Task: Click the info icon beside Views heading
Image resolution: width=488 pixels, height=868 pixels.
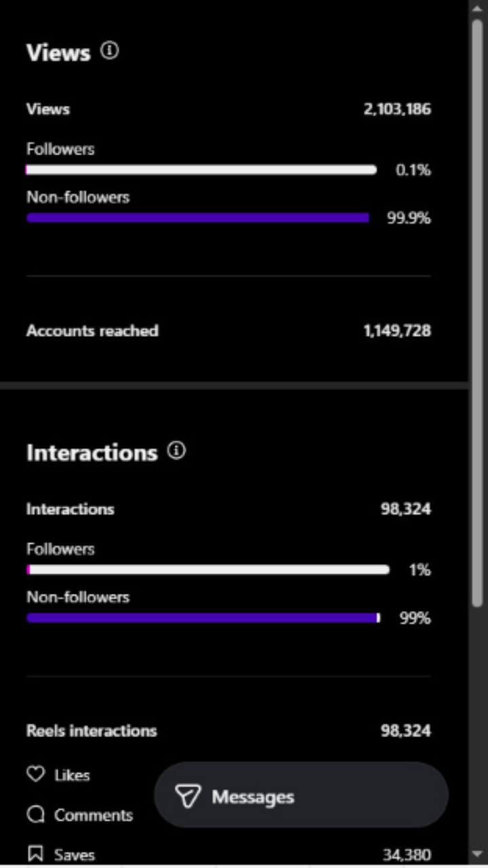Action: [x=110, y=51]
